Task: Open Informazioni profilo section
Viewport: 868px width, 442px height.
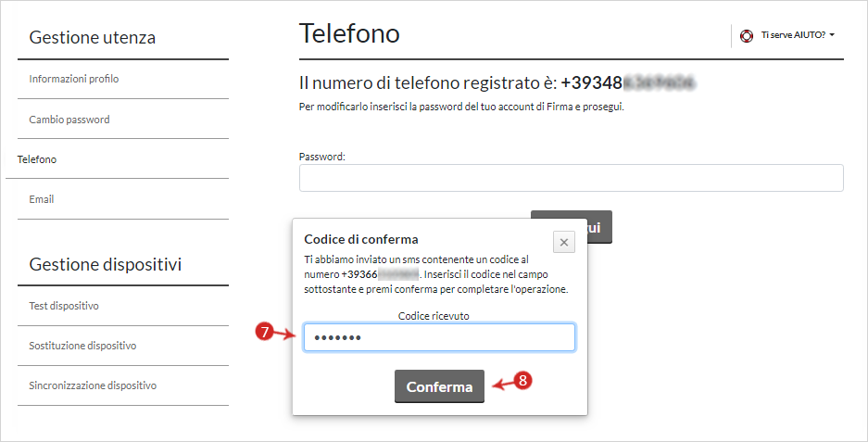Action: pos(73,79)
